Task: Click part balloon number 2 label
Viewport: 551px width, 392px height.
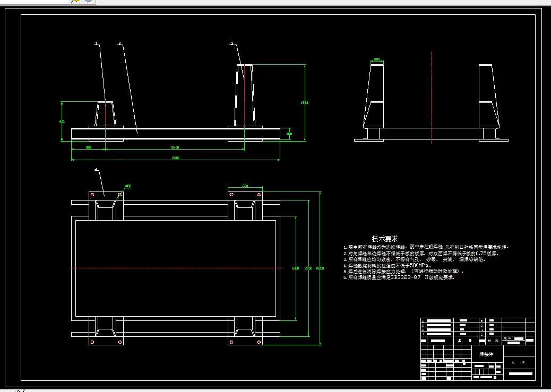Action: click(x=119, y=43)
